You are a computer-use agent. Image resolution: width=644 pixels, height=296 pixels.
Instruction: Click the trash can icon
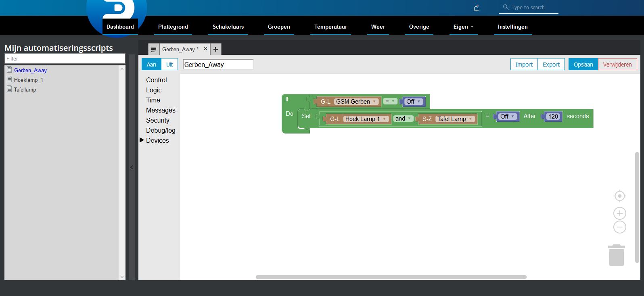[616, 255]
